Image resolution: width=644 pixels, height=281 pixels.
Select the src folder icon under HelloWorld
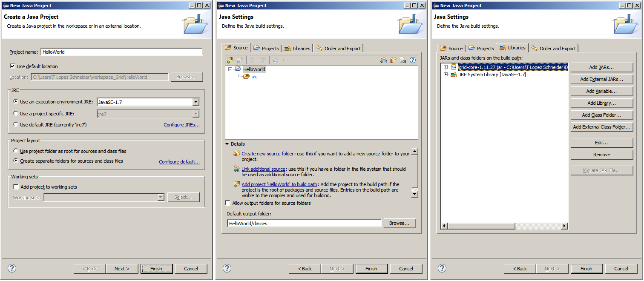pos(246,77)
